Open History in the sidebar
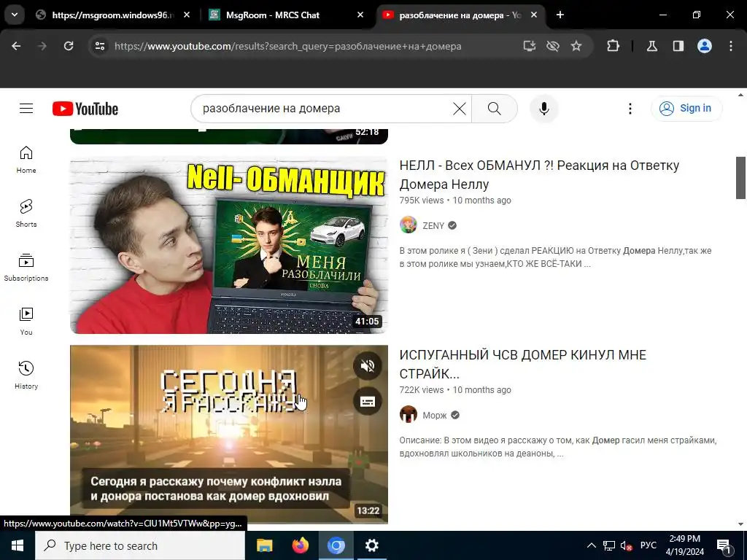This screenshot has width=747, height=560. (26, 375)
